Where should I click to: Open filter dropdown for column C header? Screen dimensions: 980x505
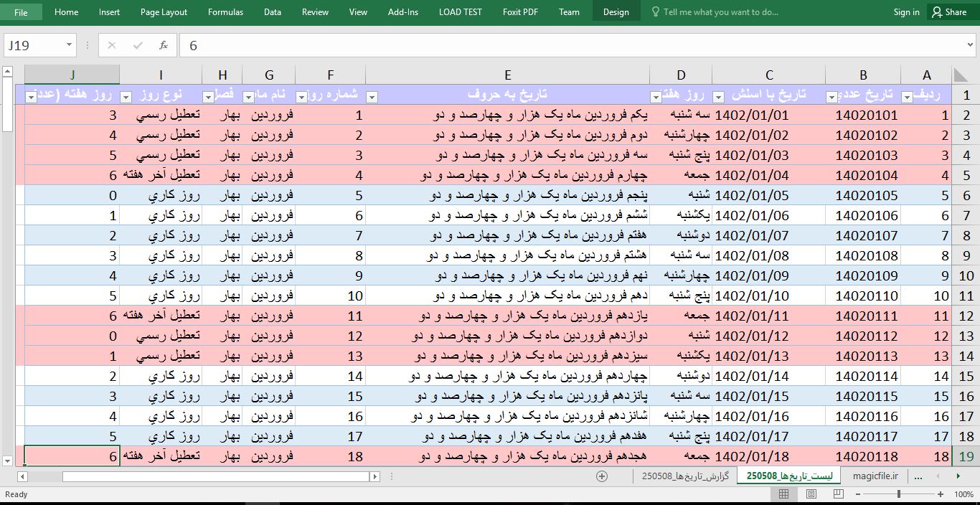pos(718,97)
